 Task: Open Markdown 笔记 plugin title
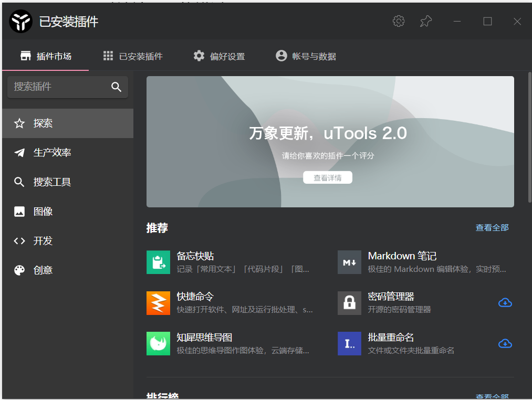(x=402, y=256)
